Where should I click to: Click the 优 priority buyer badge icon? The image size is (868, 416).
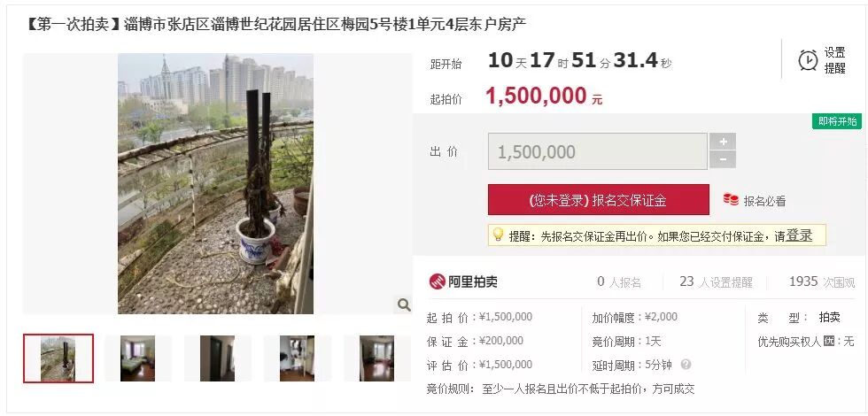click(829, 341)
